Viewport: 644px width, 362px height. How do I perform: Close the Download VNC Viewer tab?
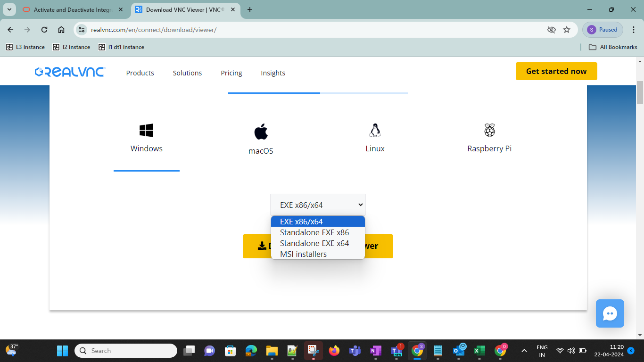click(x=233, y=9)
